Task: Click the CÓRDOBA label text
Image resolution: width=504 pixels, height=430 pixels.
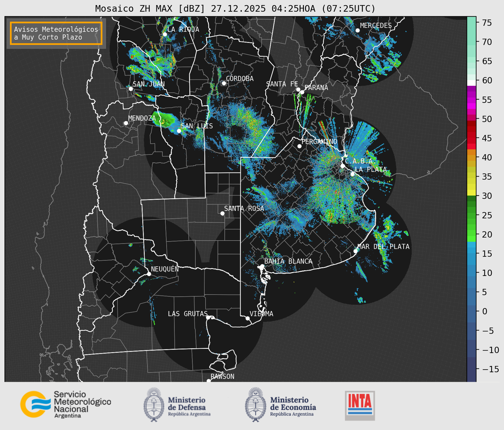Action: (x=240, y=78)
